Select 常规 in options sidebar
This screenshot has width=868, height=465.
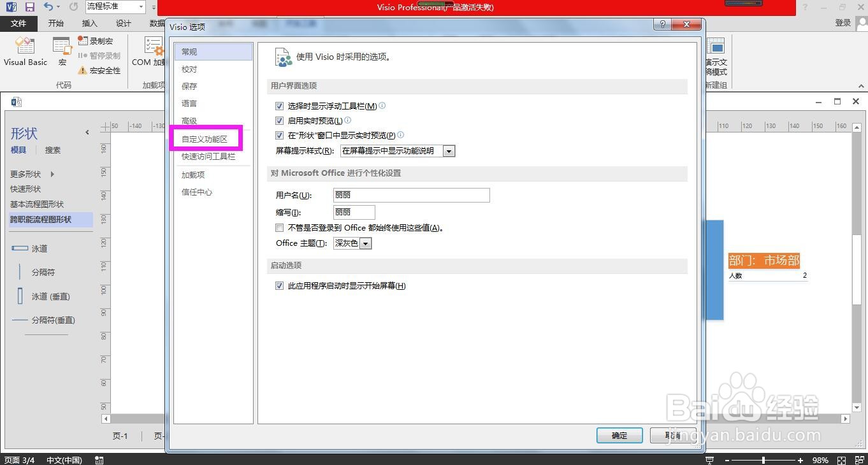pyautogui.click(x=213, y=52)
